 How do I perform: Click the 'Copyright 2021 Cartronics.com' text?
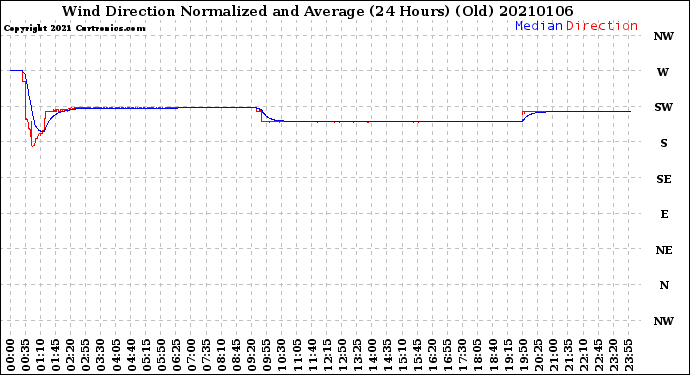pos(74,28)
